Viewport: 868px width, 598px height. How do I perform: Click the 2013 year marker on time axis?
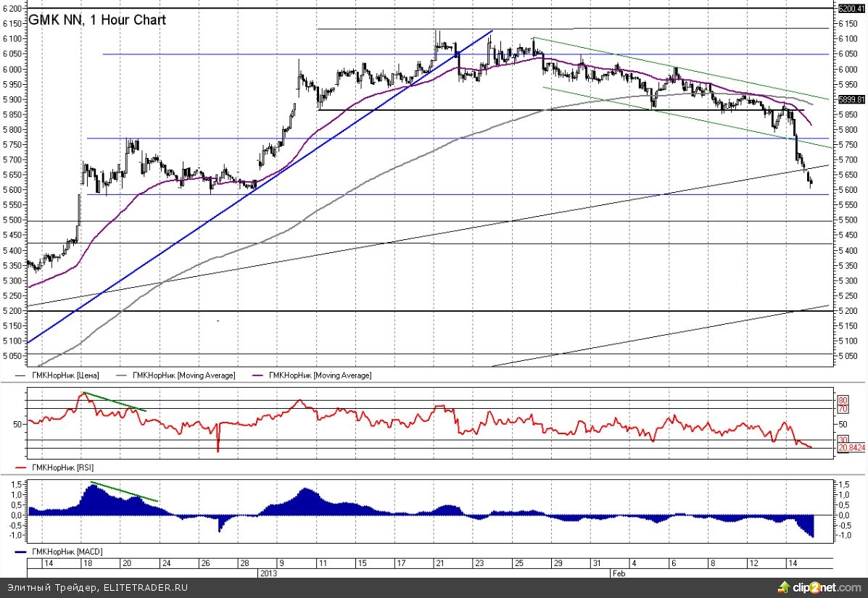coord(269,573)
